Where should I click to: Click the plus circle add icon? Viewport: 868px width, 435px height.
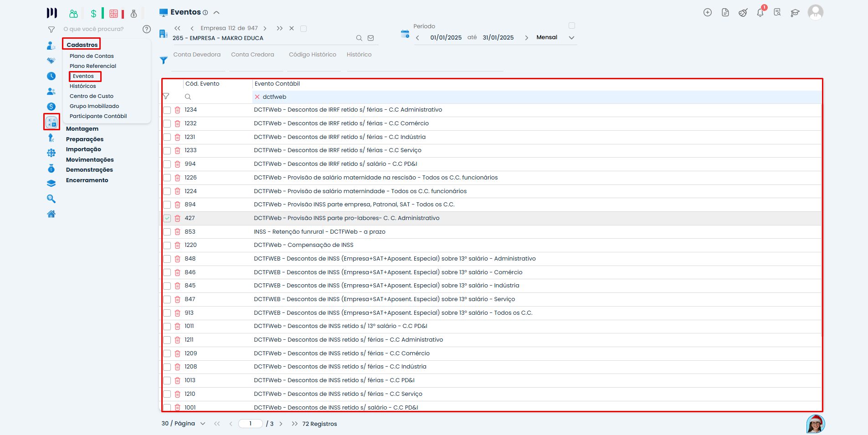[708, 13]
